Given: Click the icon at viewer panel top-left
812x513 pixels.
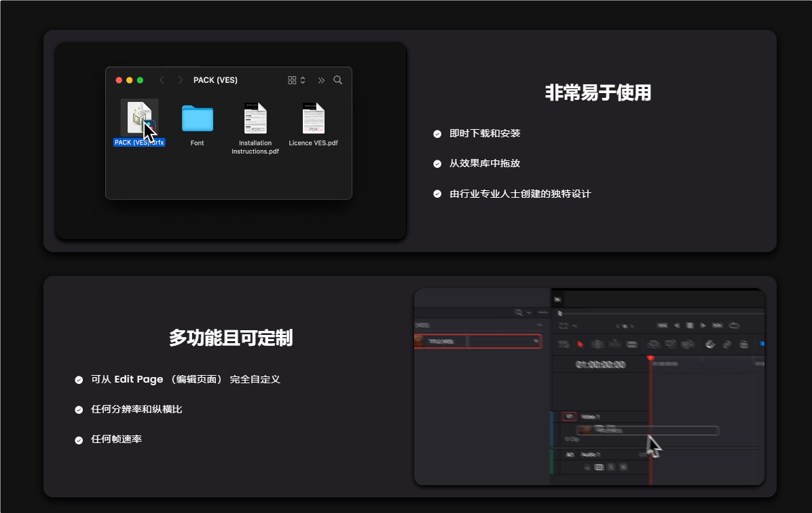Looking at the screenshot, I should (557, 300).
